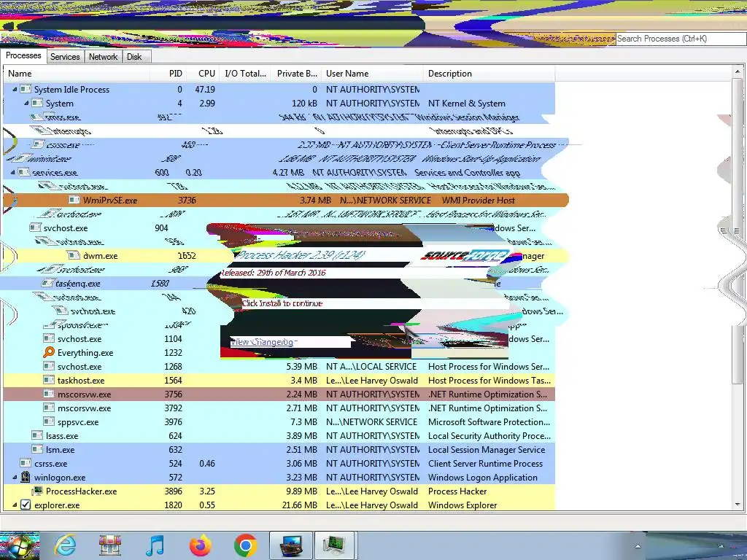747x560 pixels.
Task: Open the monitor-and-keyboard taskbar app
Action: (x=291, y=545)
